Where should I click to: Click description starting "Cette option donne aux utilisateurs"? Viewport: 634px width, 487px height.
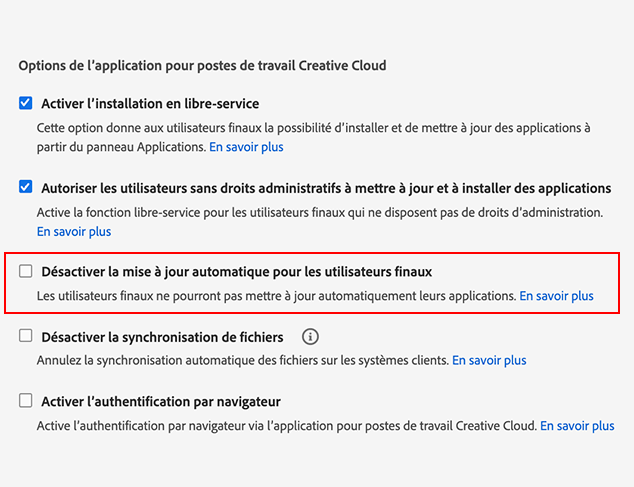tap(313, 128)
